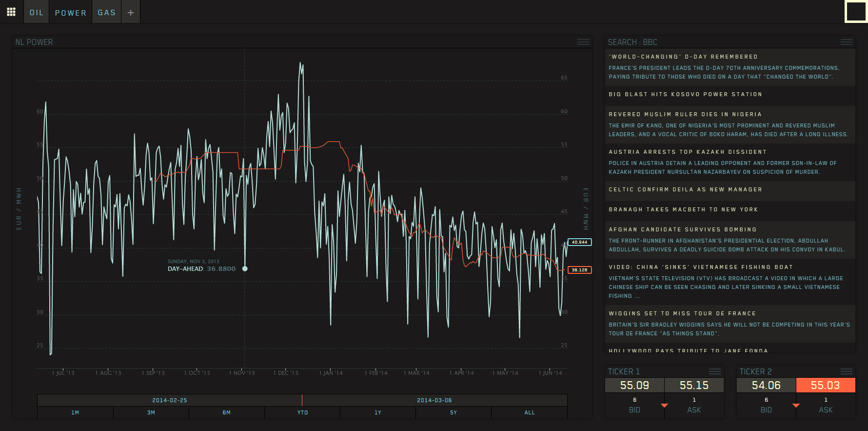Switch to the OIL tab

click(x=37, y=13)
